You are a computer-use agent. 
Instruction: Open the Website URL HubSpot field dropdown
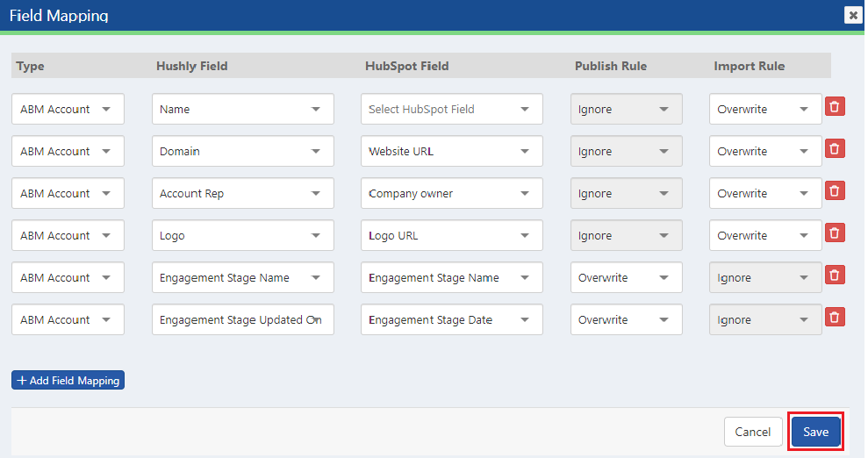point(452,151)
